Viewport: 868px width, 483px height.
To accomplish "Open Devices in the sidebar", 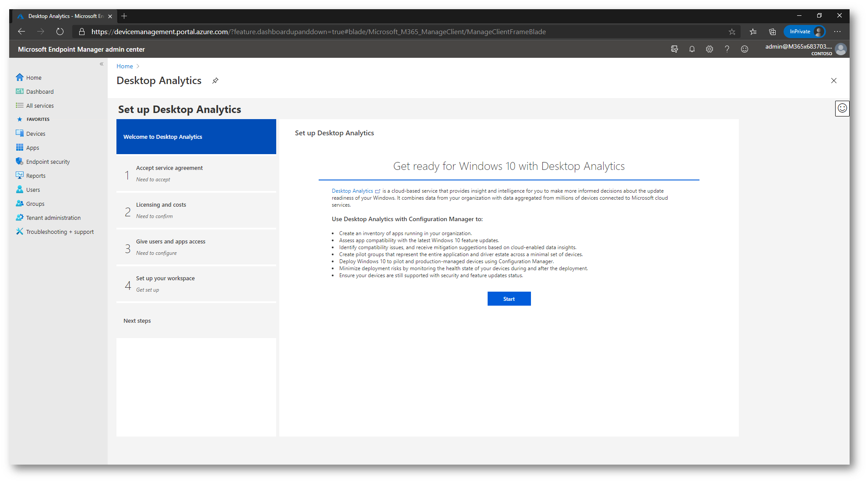I will pyautogui.click(x=35, y=134).
